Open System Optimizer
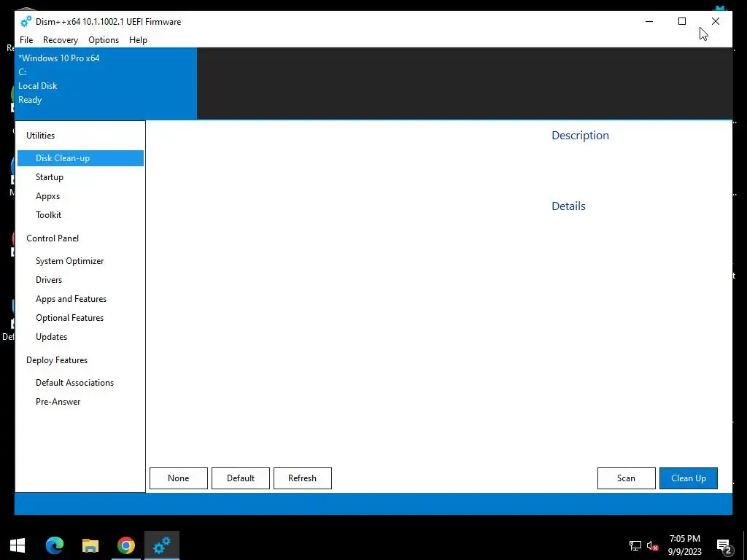The image size is (747, 560). [x=69, y=261]
